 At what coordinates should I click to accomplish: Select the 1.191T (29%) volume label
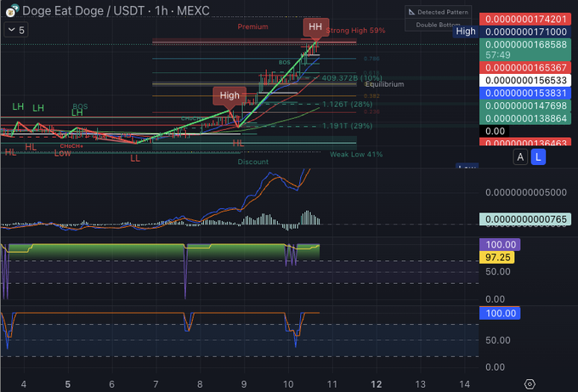[348, 126]
